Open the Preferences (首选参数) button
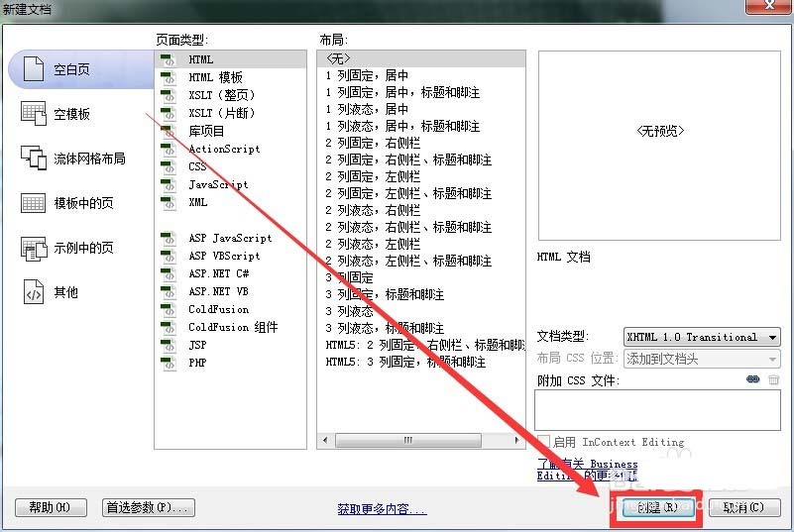This screenshot has height=532, width=794. (149, 507)
